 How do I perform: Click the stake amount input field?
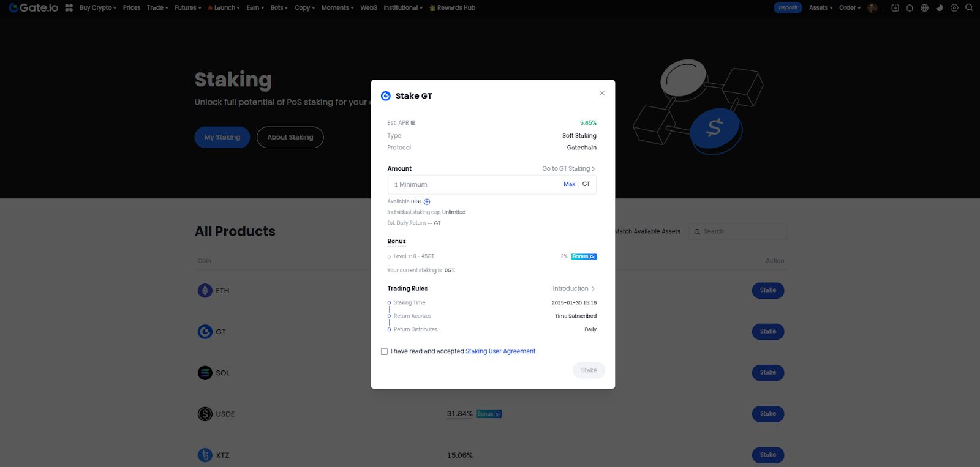[472, 185]
